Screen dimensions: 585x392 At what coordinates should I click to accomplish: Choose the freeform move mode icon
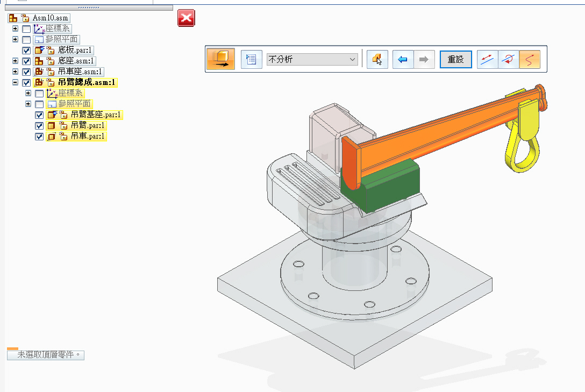click(530, 59)
